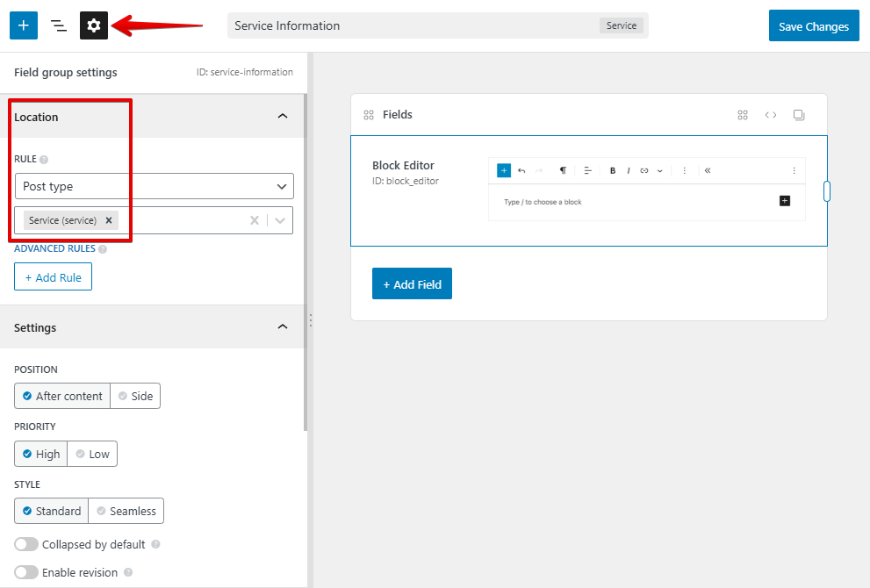Switch Fields panel to grid view icon
This screenshot has height=588, width=870.
[x=743, y=115]
